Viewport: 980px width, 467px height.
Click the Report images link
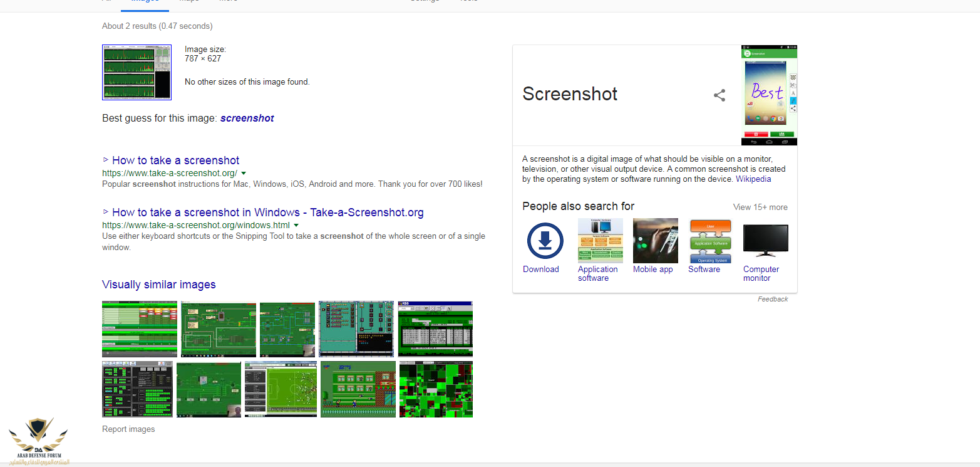[x=128, y=429]
